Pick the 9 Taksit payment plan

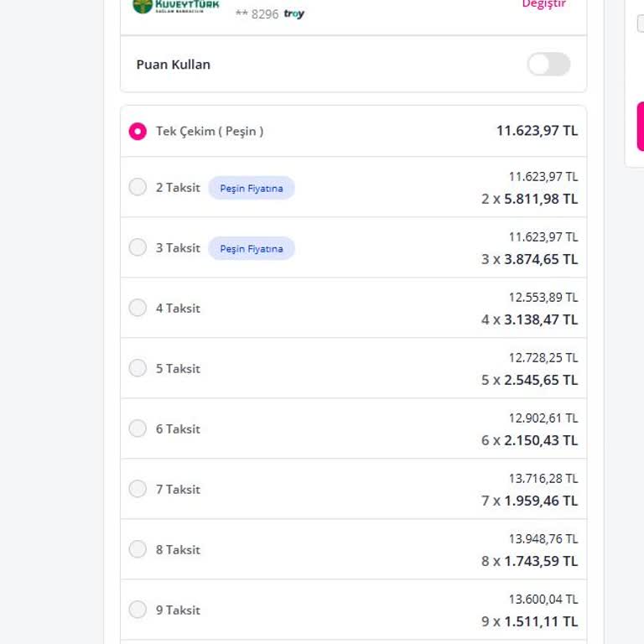(x=138, y=610)
